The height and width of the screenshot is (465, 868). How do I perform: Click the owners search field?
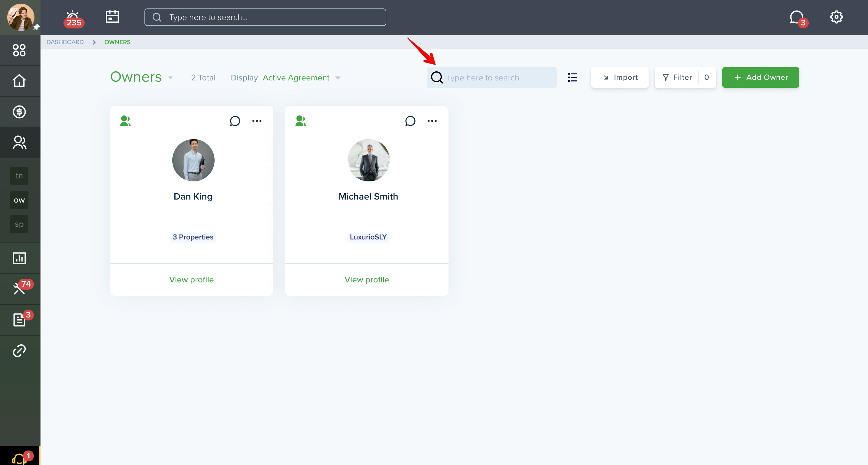491,77
